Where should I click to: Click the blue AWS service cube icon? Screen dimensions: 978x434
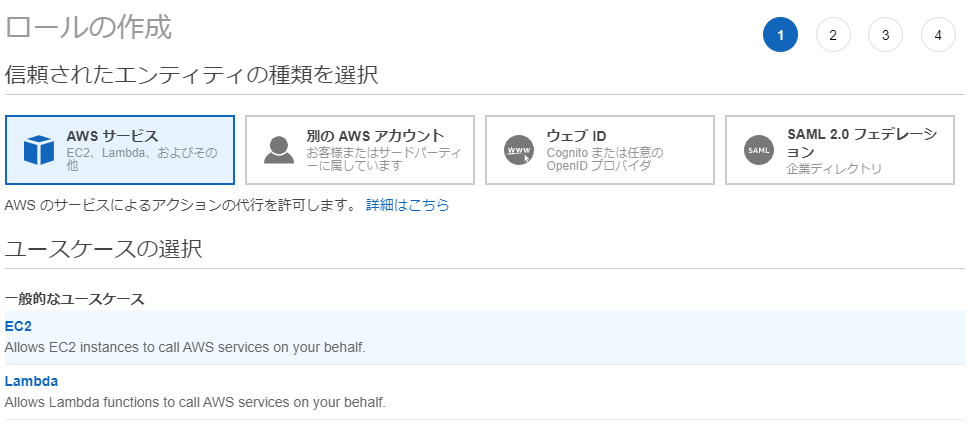point(39,150)
